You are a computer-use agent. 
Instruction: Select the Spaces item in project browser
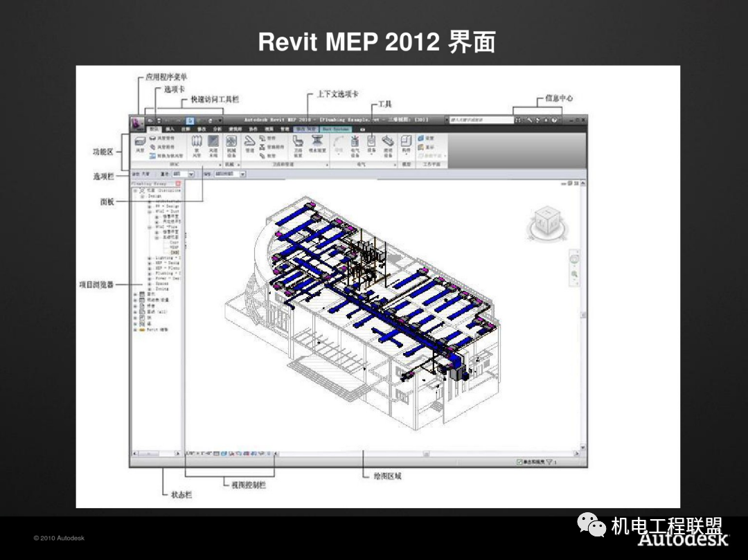(161, 284)
